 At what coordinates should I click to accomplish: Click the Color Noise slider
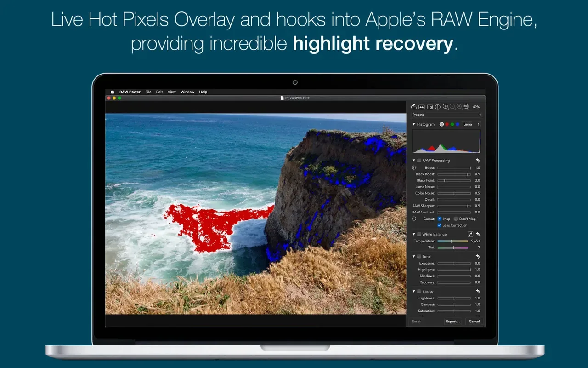tap(454, 193)
